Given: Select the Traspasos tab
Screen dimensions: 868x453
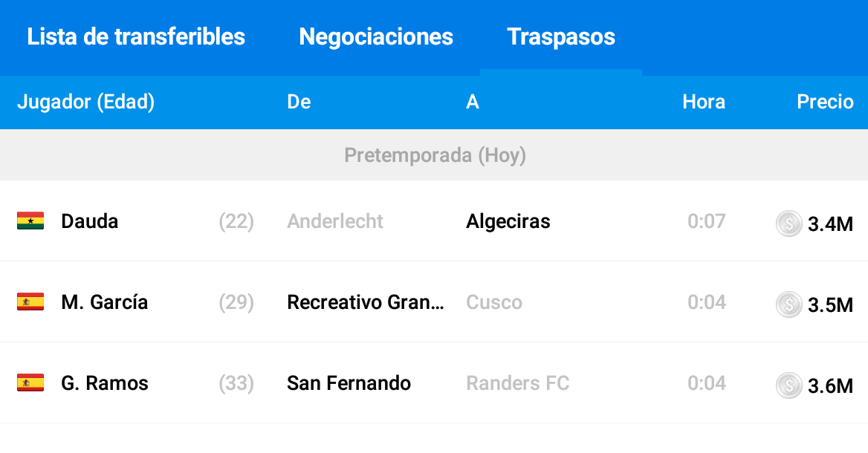Looking at the screenshot, I should tap(561, 37).
